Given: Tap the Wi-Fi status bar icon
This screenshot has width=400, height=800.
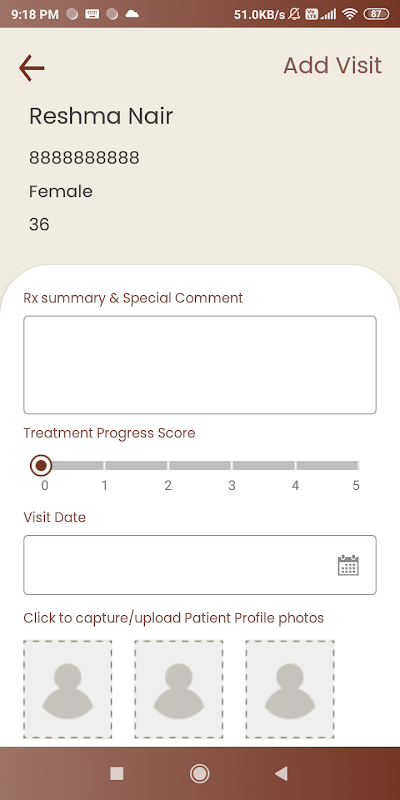Looking at the screenshot, I should 349,14.
